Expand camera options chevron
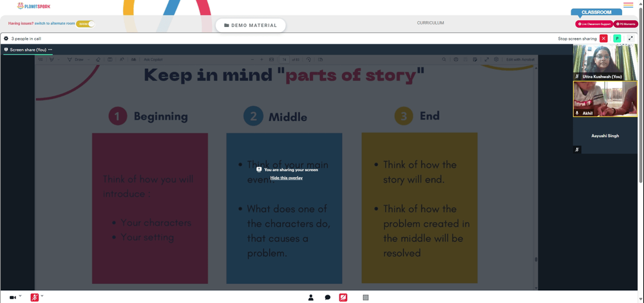Screen dimensions: 644x303 20,296
